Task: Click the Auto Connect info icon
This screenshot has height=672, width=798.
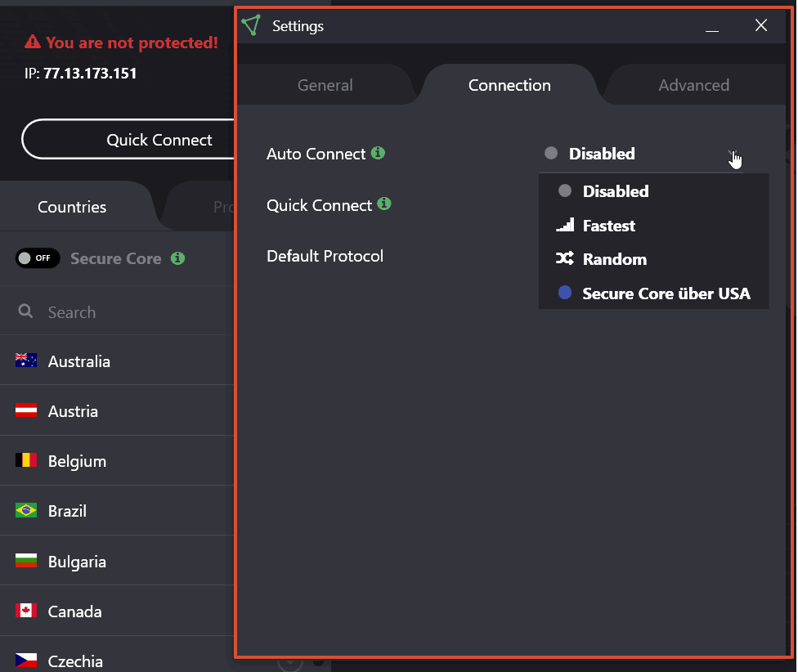Action: (378, 153)
